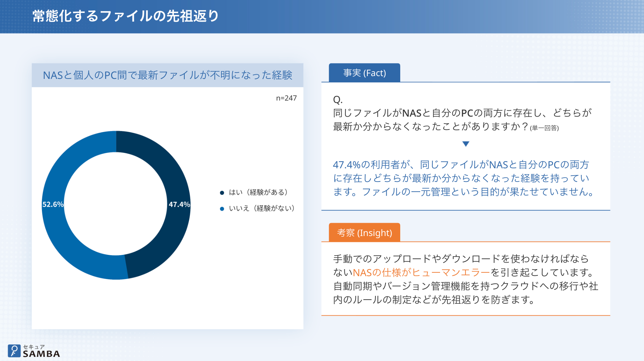The height and width of the screenshot is (361, 644).
Task: Click the dark navy legend dot for はい
Action: (222, 193)
